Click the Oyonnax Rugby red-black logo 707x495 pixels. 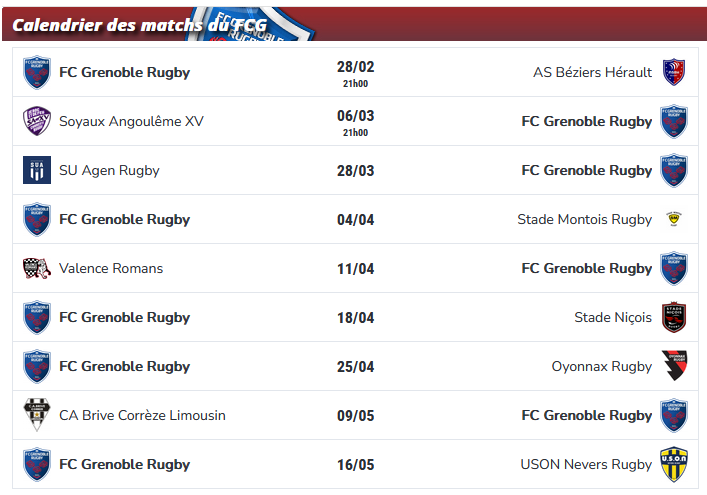(x=674, y=366)
